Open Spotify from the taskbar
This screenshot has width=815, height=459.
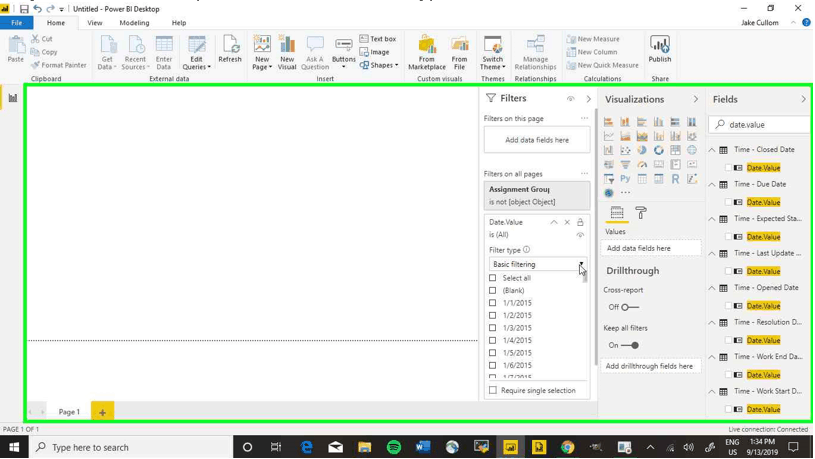tap(394, 447)
